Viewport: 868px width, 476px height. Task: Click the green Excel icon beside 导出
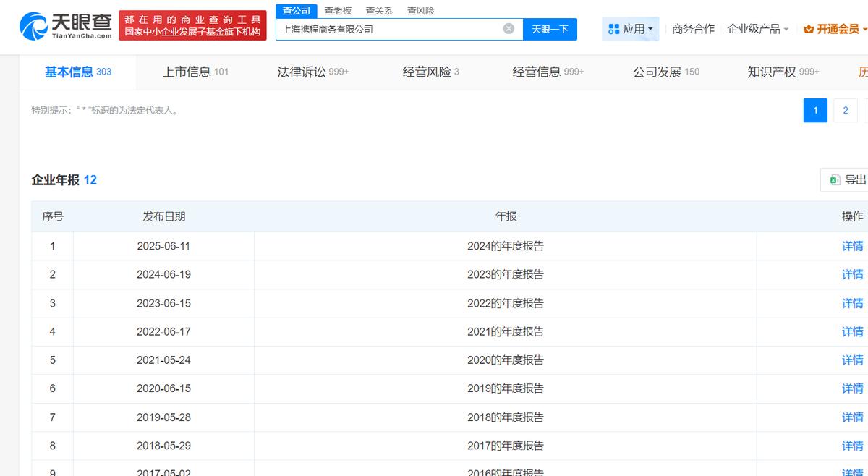pyautogui.click(x=833, y=179)
